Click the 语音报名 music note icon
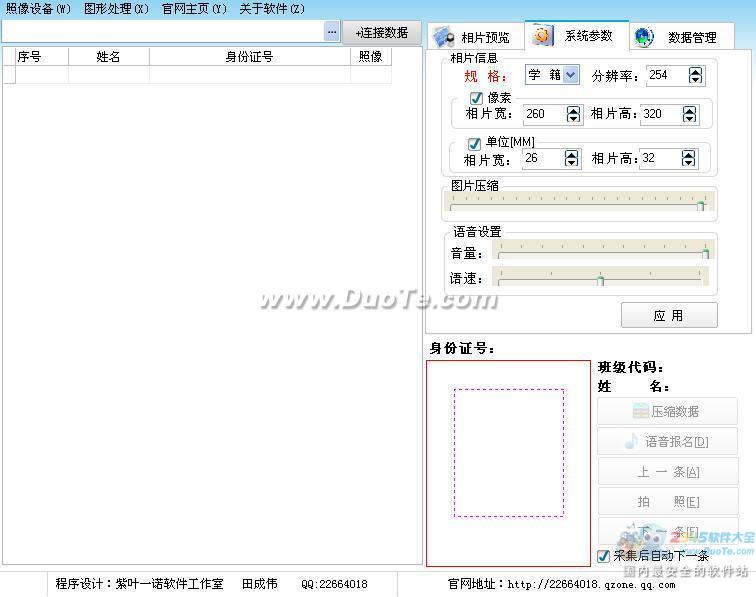Screen dimensions: 756x597 point(631,441)
